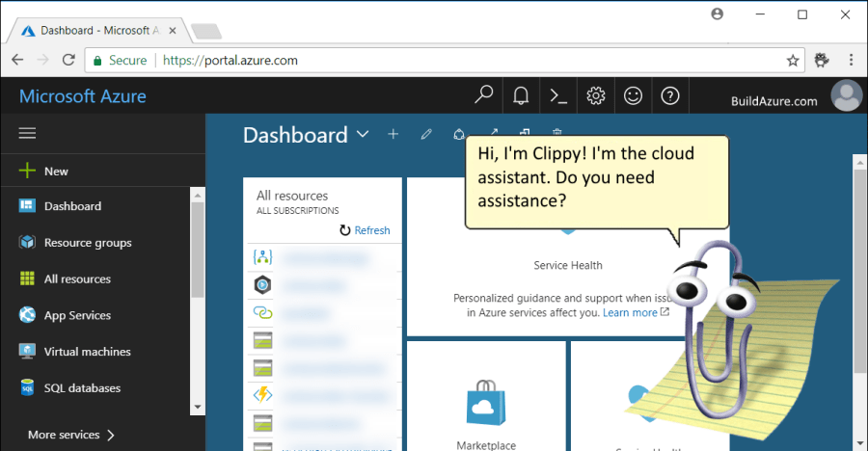Click the green chain link resource icon
The height and width of the screenshot is (451, 868).
point(262,312)
